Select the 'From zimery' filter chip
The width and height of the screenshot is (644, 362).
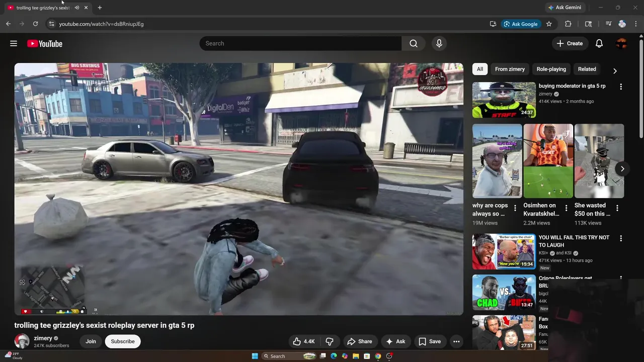click(510, 69)
